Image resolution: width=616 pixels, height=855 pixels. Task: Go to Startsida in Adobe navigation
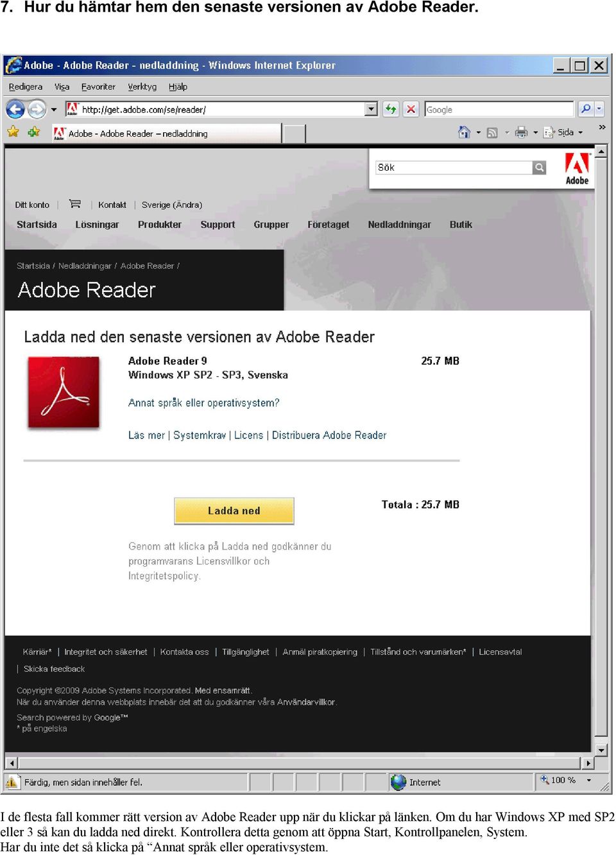click(x=37, y=225)
